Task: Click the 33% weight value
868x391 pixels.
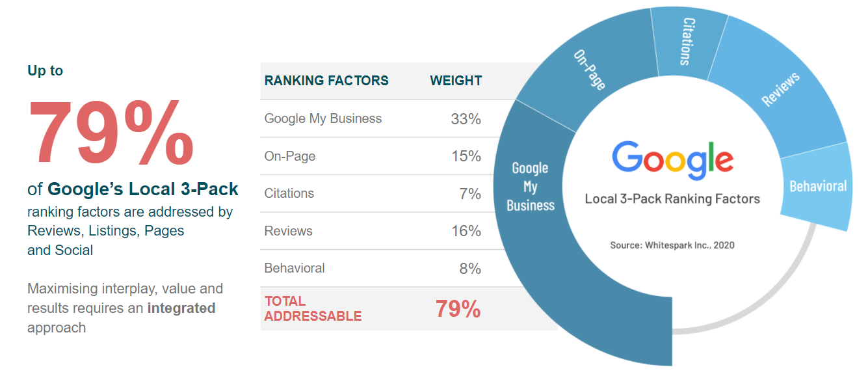Action: tap(466, 119)
